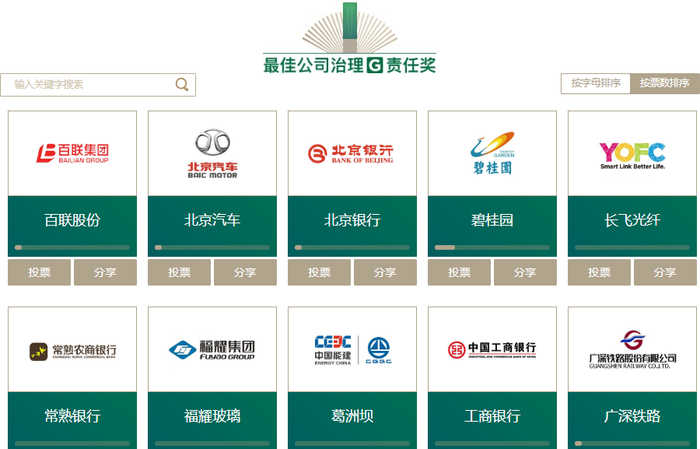
Task: Share (分享) 北京汽车
Action: [246, 272]
